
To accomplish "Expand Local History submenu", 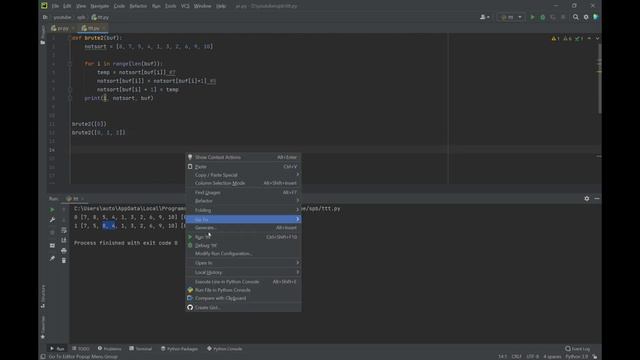I will click(x=243, y=272).
